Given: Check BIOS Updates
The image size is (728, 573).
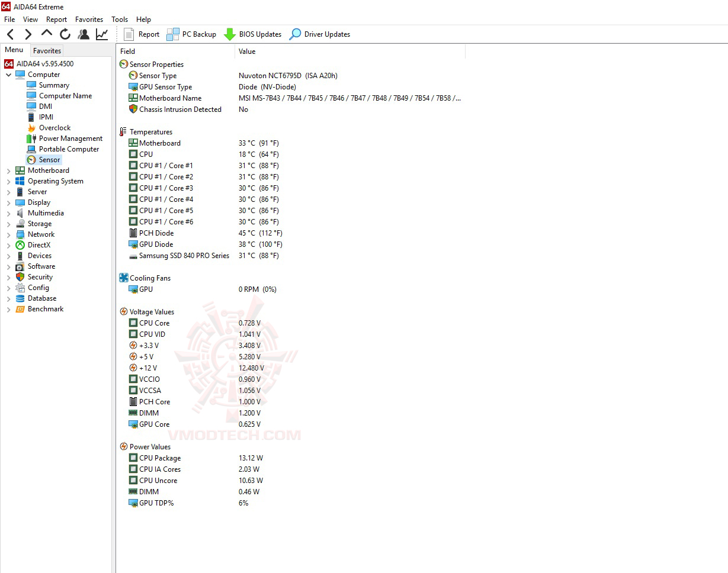Looking at the screenshot, I should coord(252,34).
